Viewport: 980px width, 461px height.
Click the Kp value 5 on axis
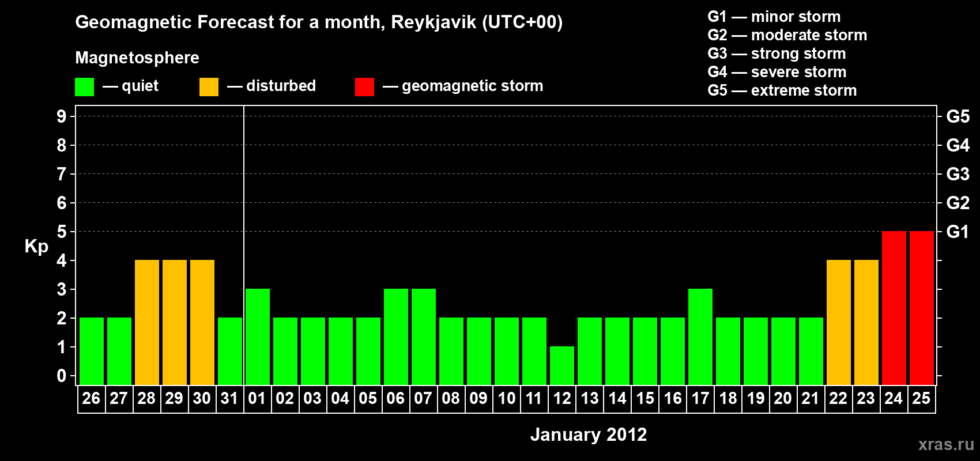coord(62,232)
